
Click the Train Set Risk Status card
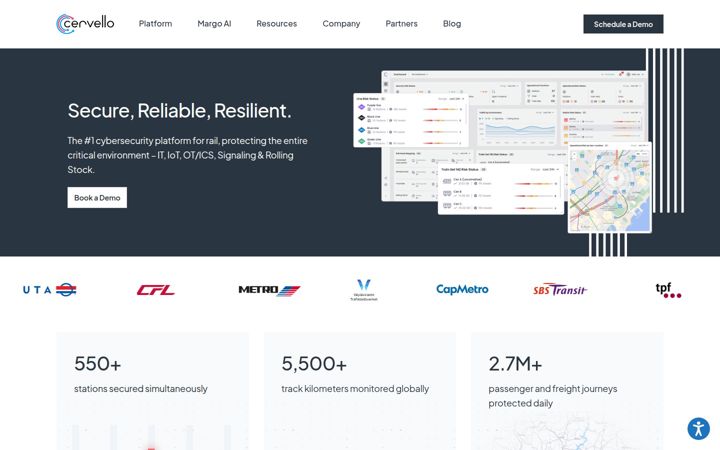[501, 189]
